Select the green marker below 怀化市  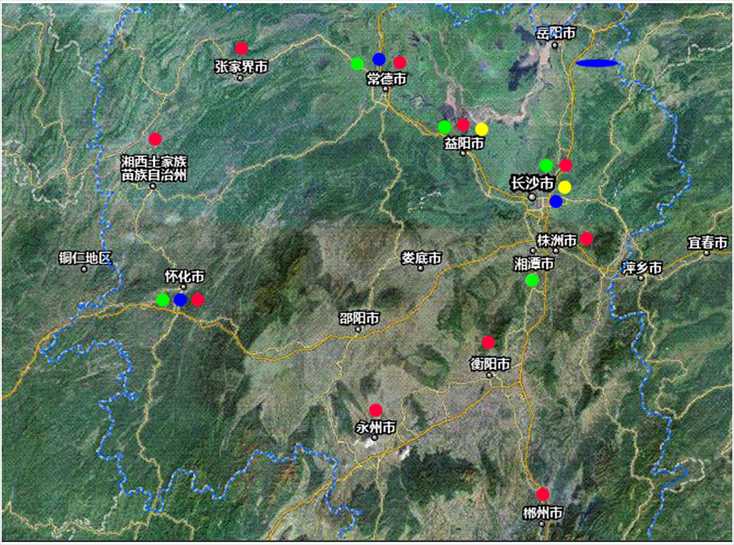(162, 299)
